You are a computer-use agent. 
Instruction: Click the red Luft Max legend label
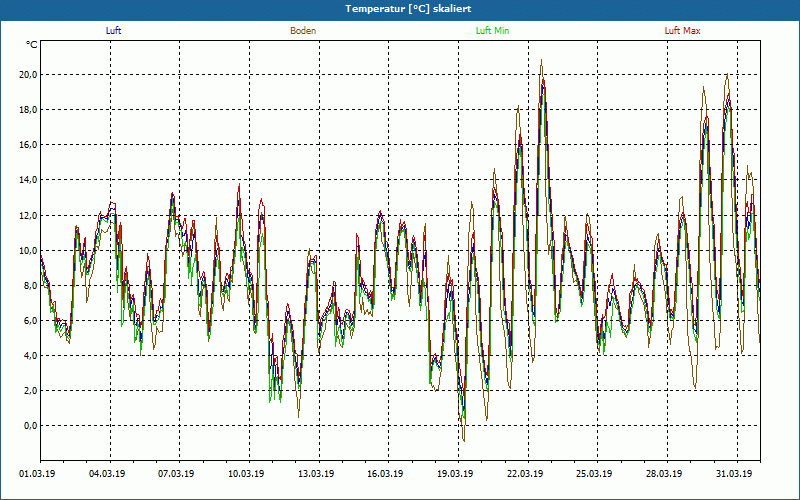[x=682, y=31]
